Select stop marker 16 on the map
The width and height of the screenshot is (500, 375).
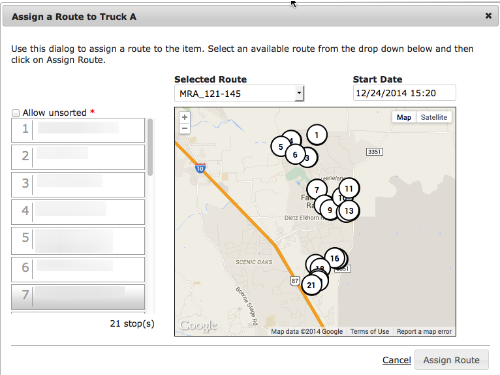[335, 258]
